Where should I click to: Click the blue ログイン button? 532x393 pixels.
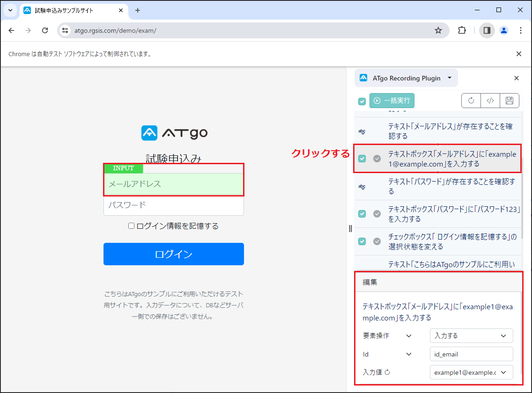pos(173,254)
